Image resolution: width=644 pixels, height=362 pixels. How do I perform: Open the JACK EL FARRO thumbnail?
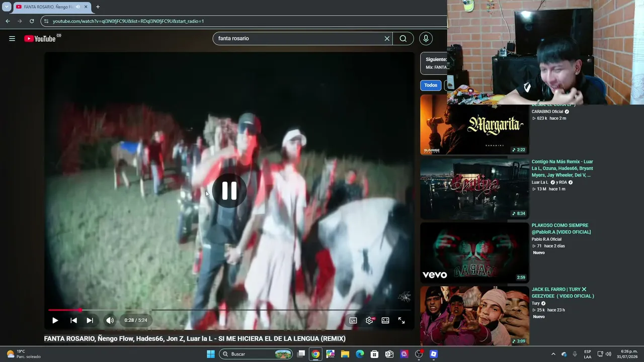[x=474, y=317]
